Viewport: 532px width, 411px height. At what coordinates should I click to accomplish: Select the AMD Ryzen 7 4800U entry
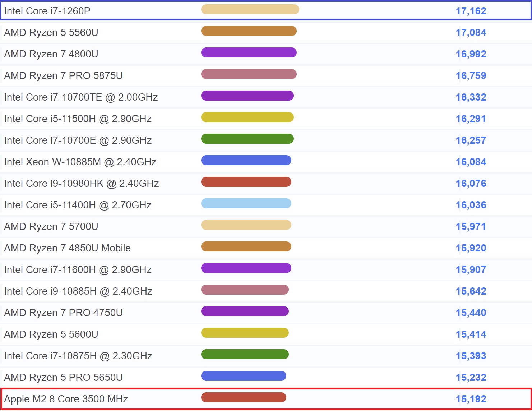click(51, 54)
